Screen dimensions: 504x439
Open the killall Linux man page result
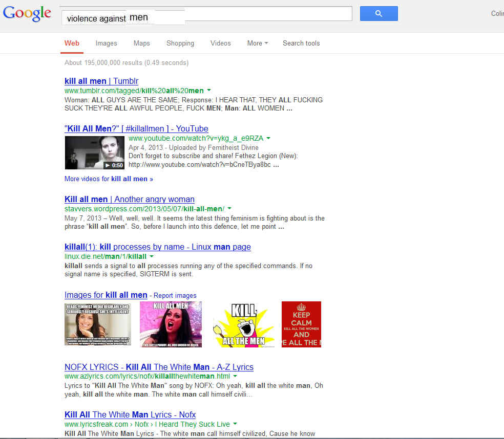click(x=158, y=247)
